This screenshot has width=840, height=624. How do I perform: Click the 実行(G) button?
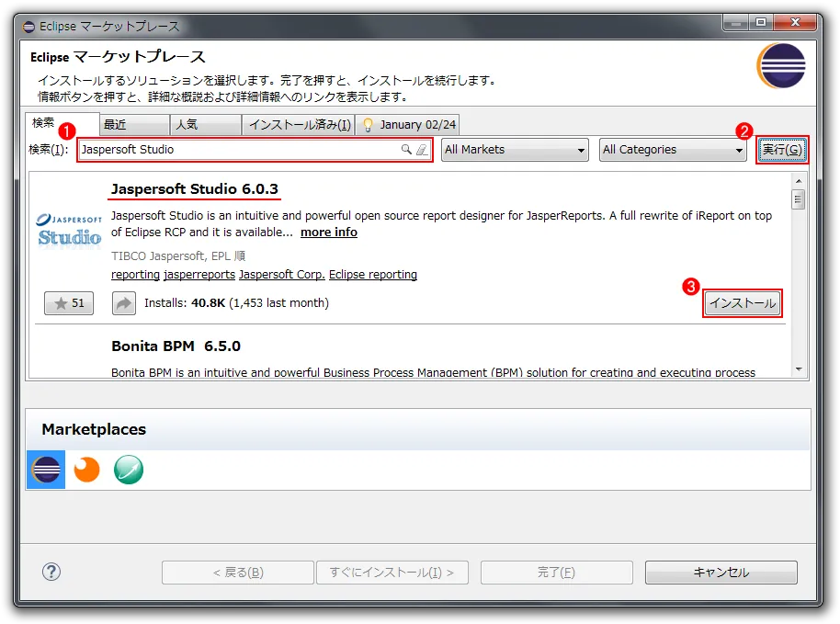tap(782, 150)
